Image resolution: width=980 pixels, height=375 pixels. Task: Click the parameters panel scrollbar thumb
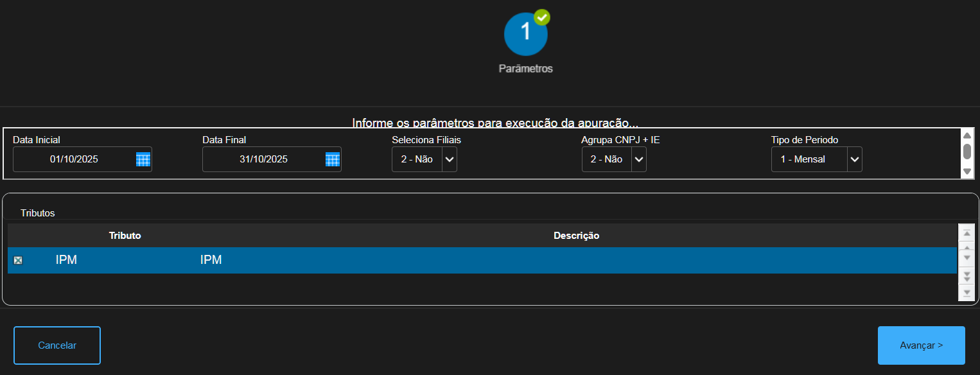967,151
